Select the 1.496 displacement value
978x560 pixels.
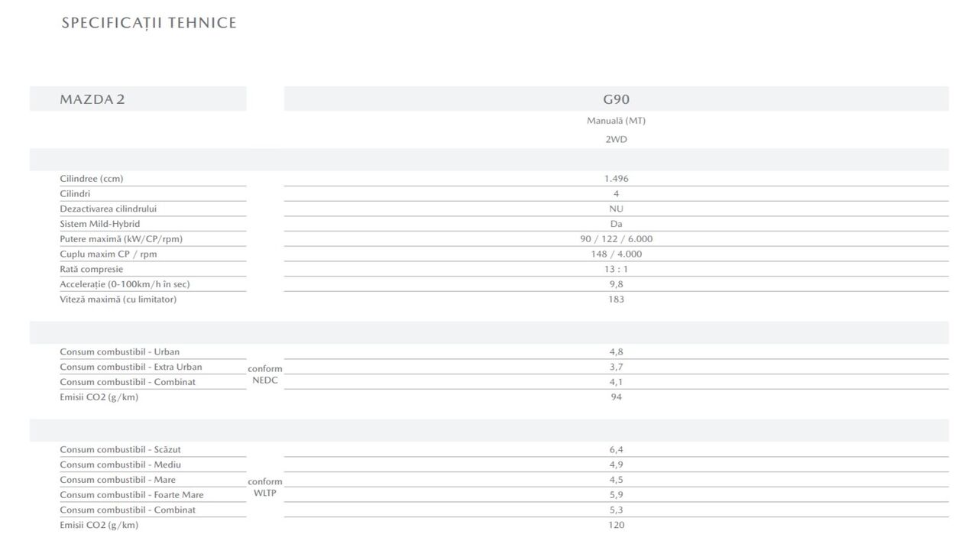tap(616, 179)
